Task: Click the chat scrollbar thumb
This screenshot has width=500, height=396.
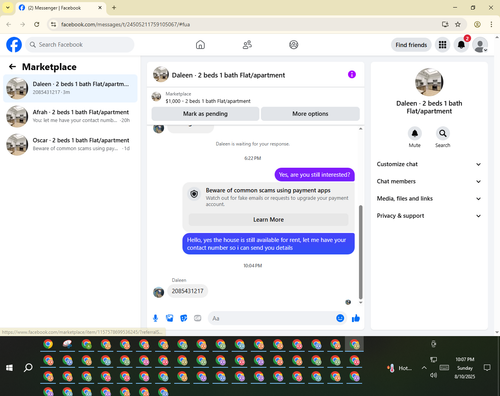Action: (360, 252)
